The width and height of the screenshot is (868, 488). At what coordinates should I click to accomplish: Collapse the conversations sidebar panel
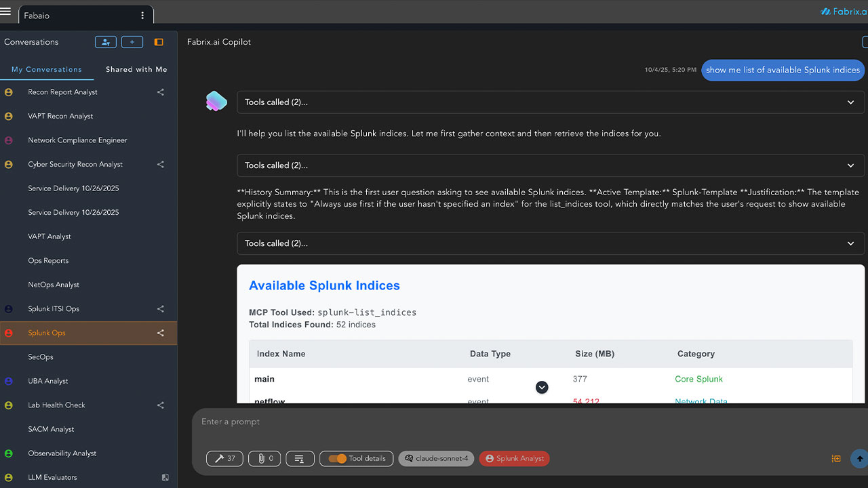159,42
